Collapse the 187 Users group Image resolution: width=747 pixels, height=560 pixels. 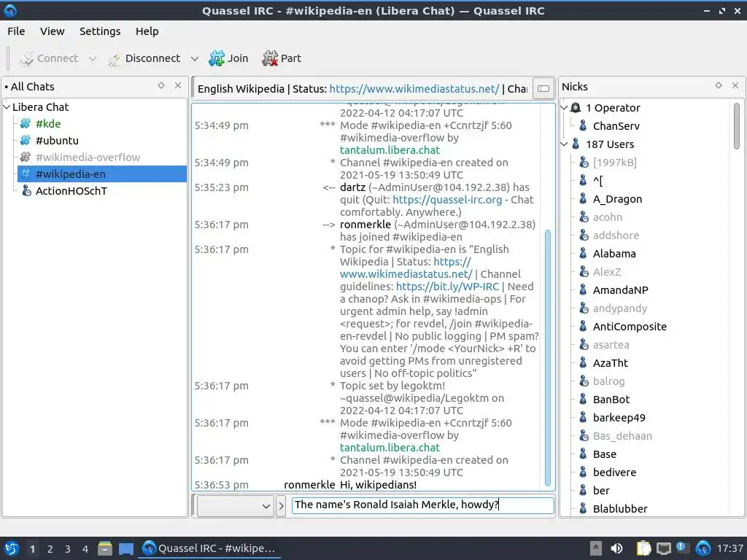(565, 144)
